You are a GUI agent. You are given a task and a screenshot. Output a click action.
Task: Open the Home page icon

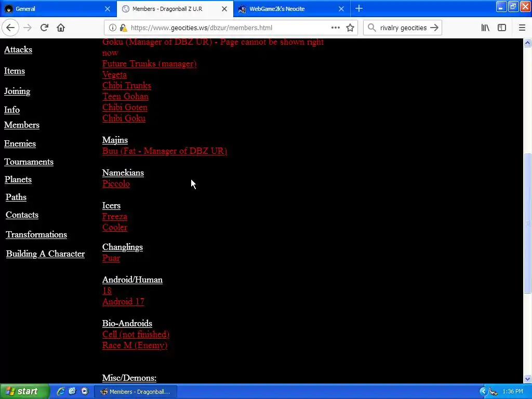(61, 28)
